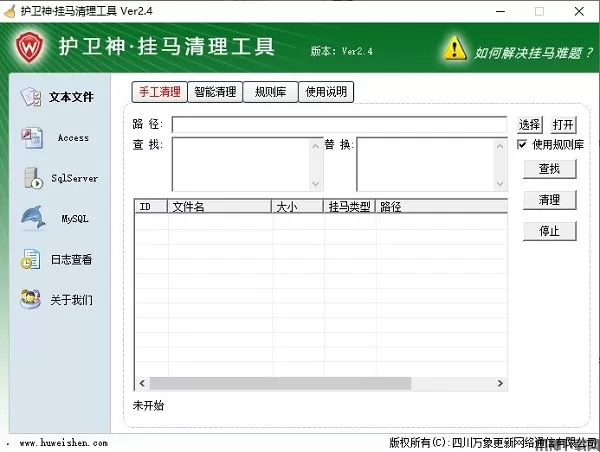600x452 pixels.
Task: Click the 查找 box scroll-down arrow
Action: pos(316,184)
